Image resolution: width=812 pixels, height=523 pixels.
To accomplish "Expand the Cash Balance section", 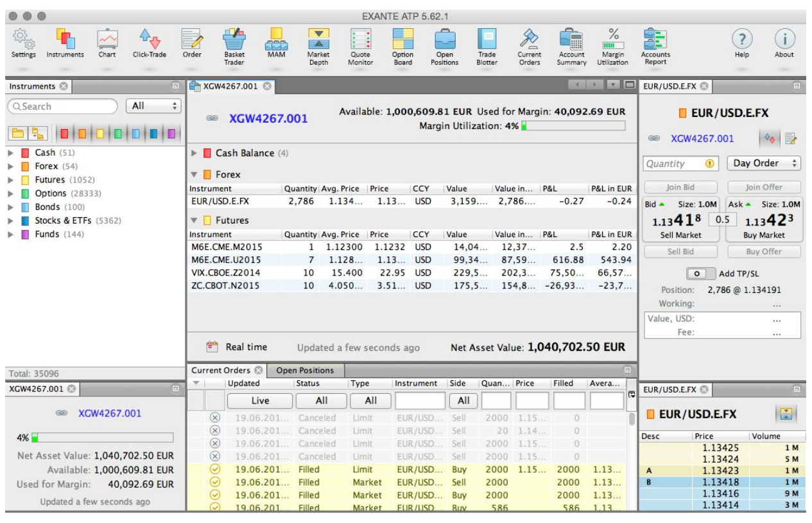I will coord(194,154).
